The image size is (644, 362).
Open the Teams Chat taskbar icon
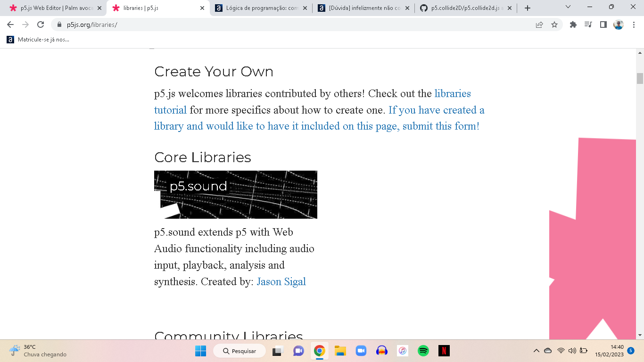[298, 351]
